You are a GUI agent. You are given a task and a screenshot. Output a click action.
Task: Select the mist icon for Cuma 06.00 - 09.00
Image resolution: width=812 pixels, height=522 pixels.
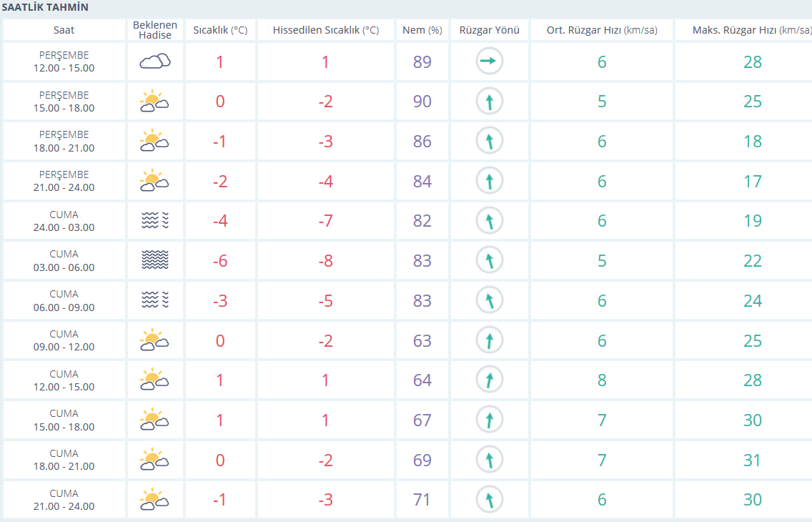pyautogui.click(x=154, y=300)
